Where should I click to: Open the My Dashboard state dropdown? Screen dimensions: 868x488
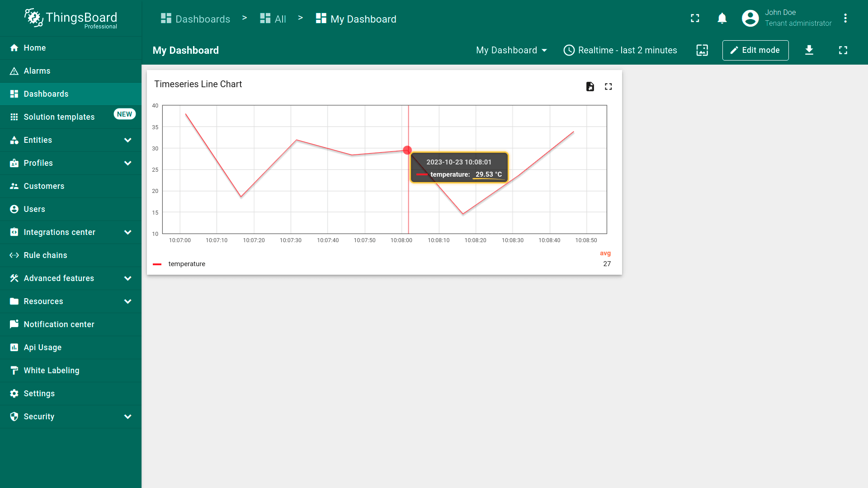511,50
